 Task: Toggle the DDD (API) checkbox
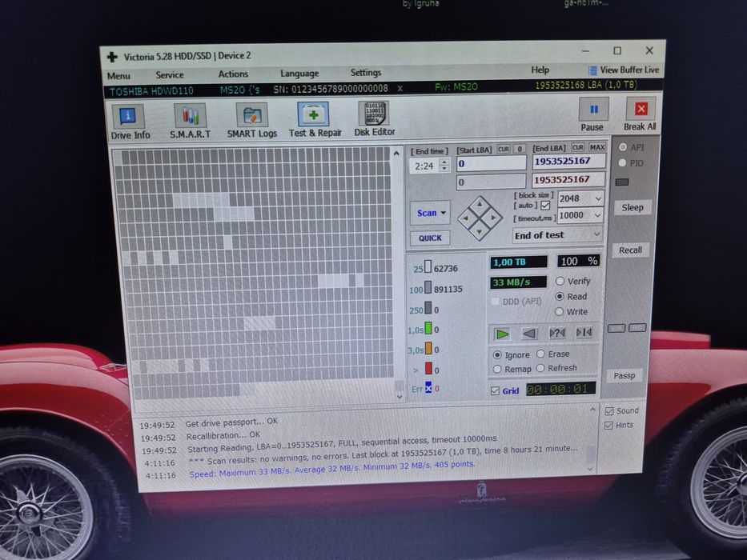pos(496,302)
